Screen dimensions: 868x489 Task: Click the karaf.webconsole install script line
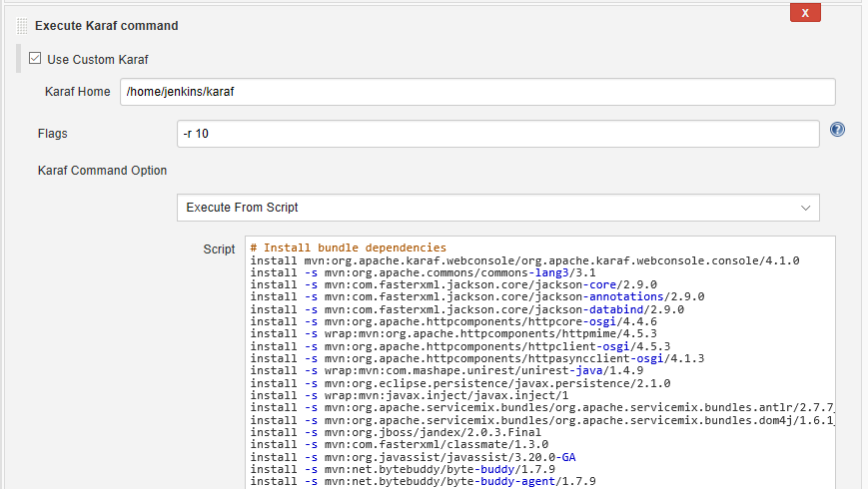[524, 260]
